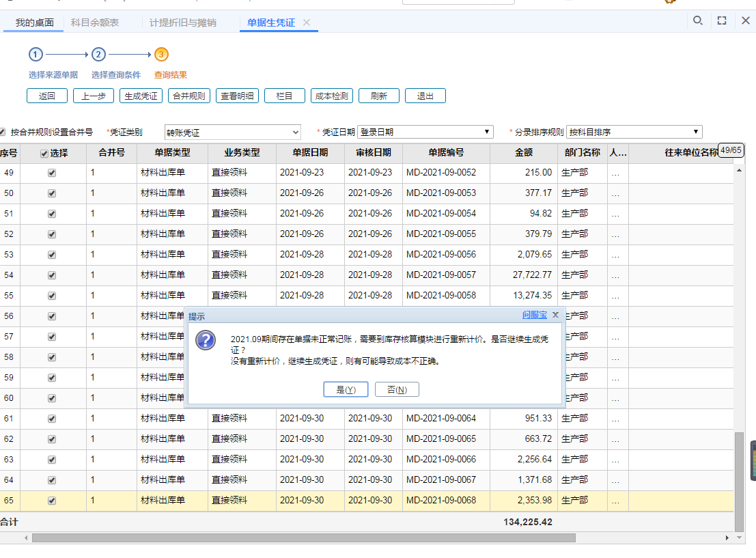Sort by 金额 column header
This screenshot has width=756, height=558.
[524, 153]
